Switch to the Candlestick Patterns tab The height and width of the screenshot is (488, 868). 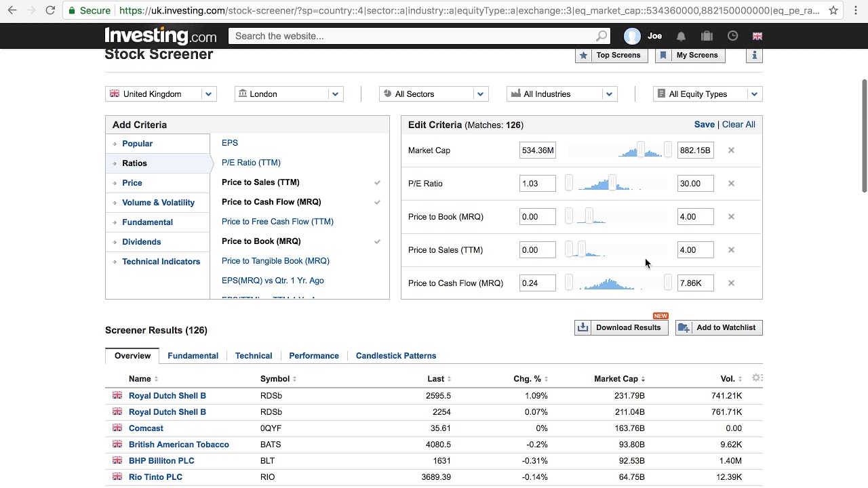(x=396, y=356)
